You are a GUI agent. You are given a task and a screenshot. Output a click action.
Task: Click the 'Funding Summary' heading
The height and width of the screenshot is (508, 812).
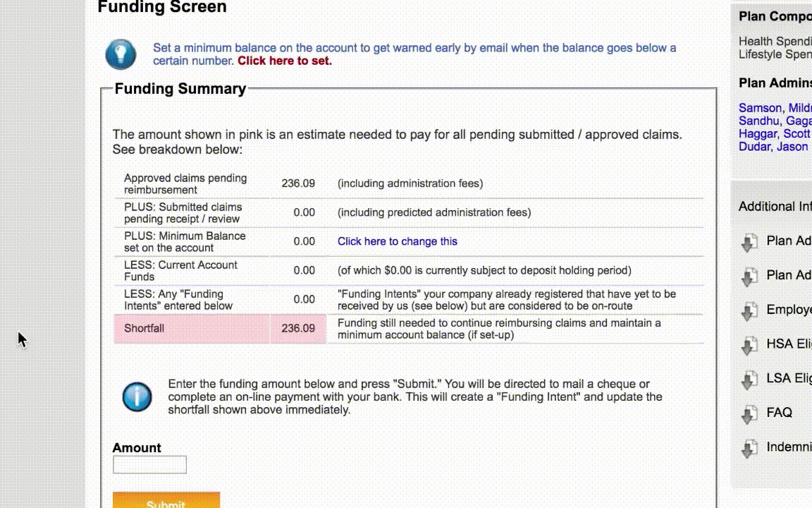click(180, 89)
